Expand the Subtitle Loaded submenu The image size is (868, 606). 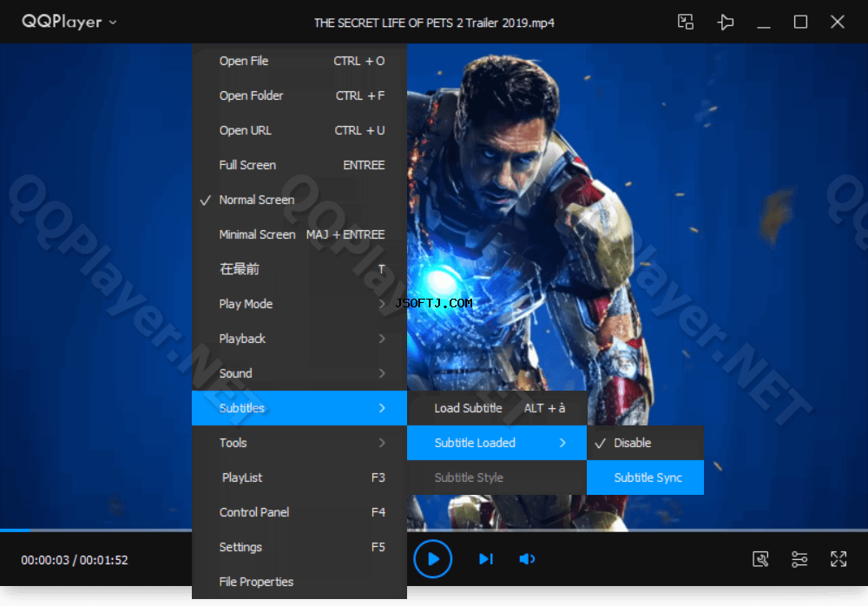coord(497,443)
